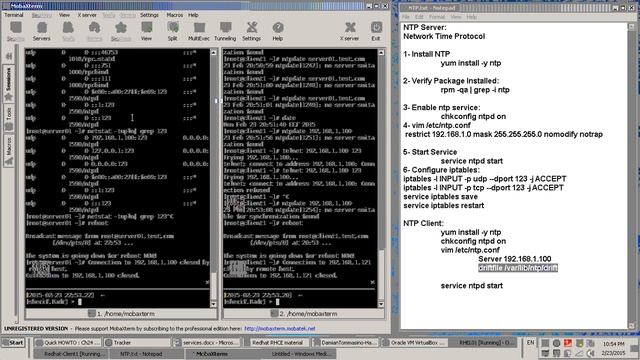Screen dimensions: 640x360
Task: Click 'Server 192.168.1.100' line in Notepad
Action: point(514,259)
